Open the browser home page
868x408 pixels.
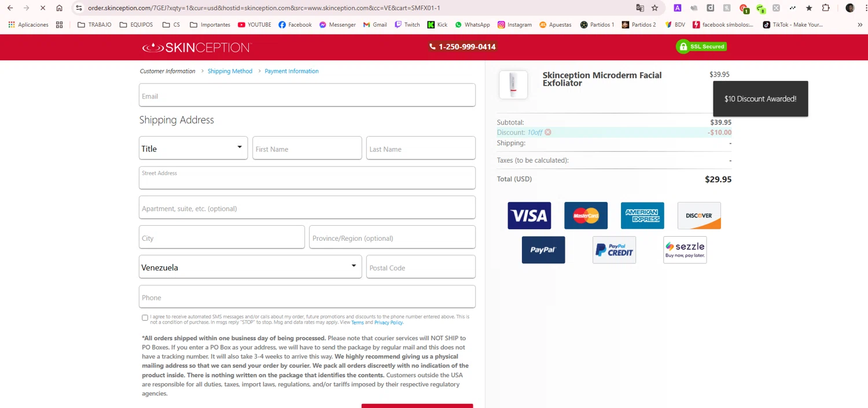(59, 8)
